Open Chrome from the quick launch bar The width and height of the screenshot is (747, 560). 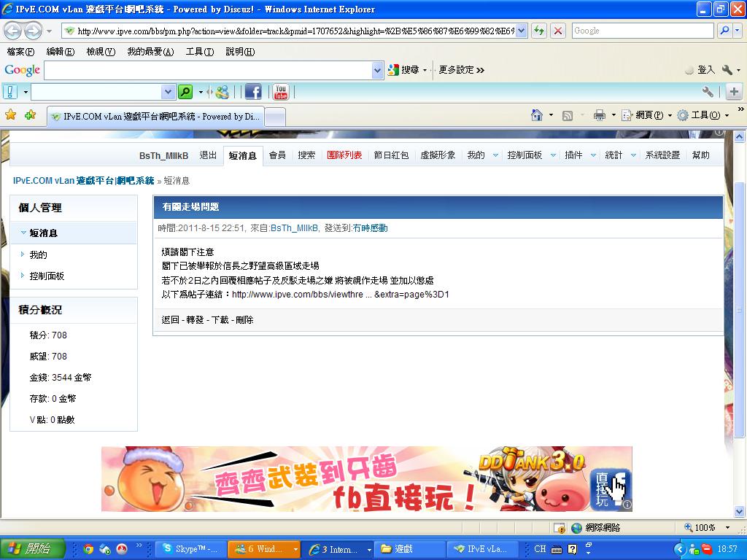tap(88, 549)
